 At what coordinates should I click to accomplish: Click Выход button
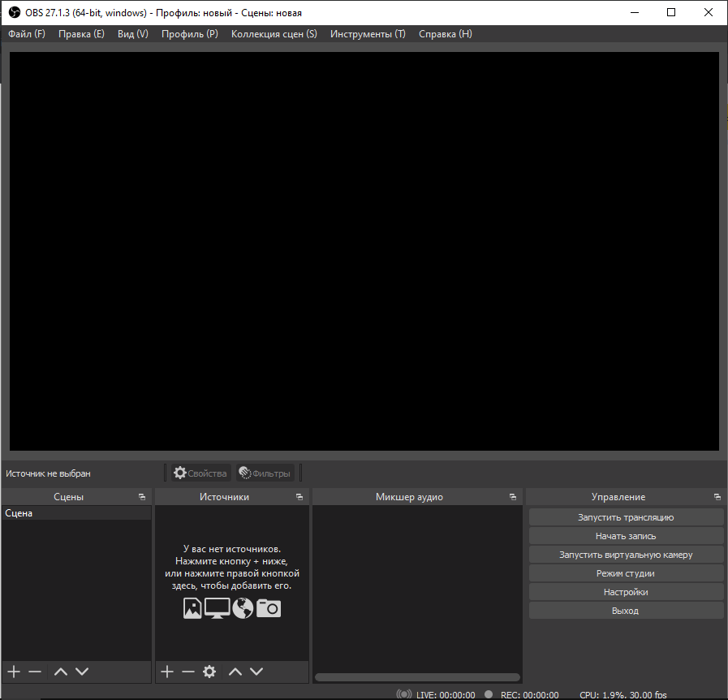coord(626,611)
